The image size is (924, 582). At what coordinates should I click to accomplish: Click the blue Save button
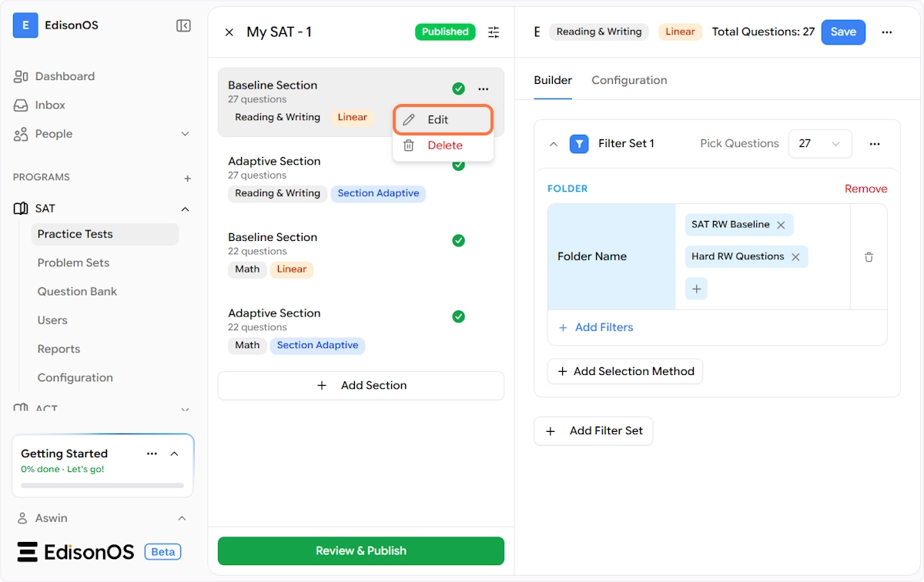(x=843, y=32)
